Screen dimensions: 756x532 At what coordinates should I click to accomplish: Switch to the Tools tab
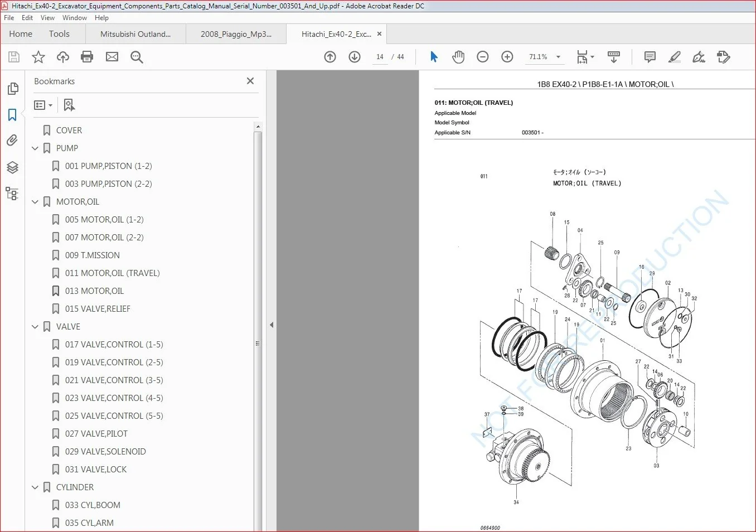tap(59, 34)
